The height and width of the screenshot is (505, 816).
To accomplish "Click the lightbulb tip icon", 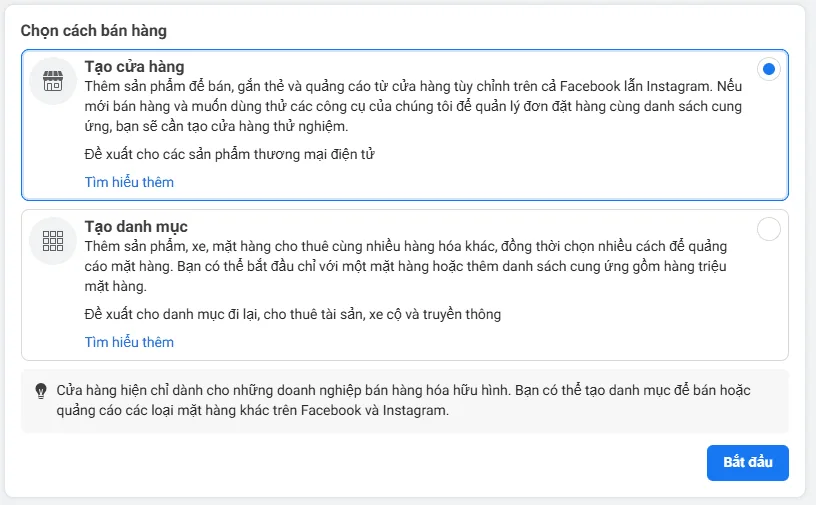I will point(41,391).
